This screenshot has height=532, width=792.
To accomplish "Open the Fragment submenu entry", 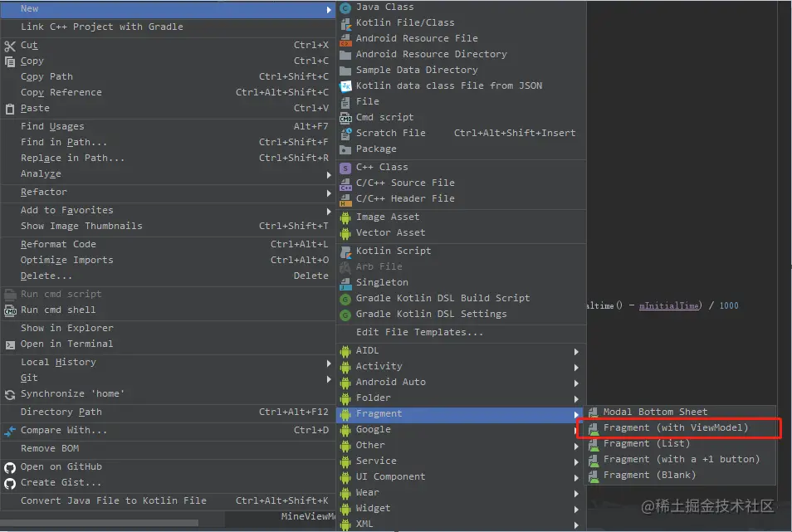I will (460, 413).
